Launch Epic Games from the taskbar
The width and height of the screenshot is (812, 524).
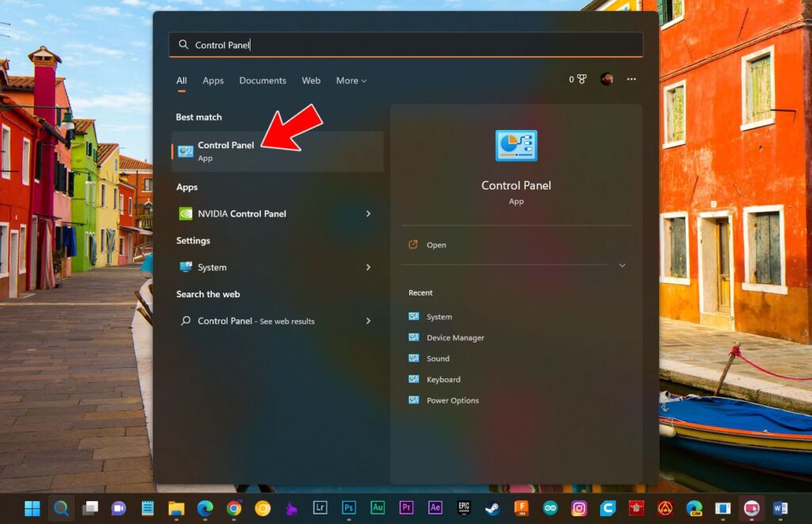[463, 508]
